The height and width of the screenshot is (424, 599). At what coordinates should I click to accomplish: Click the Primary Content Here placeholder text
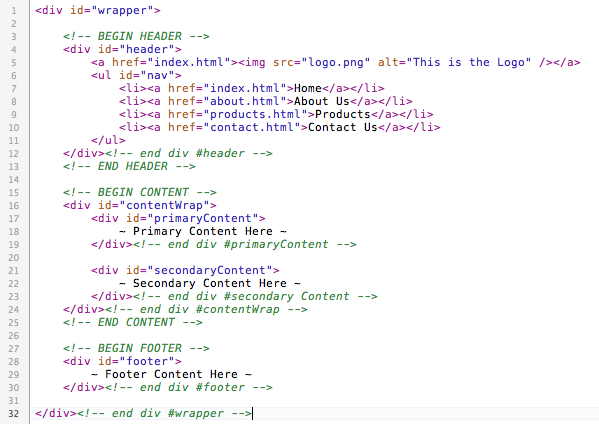pos(203,231)
